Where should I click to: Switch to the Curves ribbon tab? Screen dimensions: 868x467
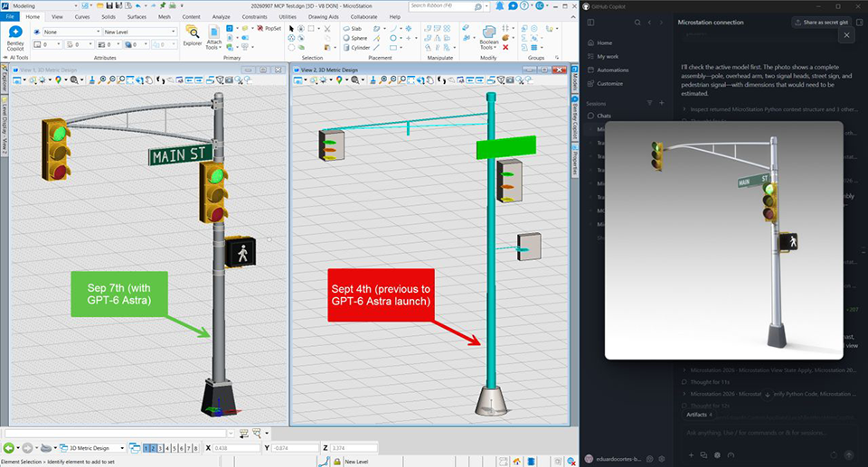point(82,16)
